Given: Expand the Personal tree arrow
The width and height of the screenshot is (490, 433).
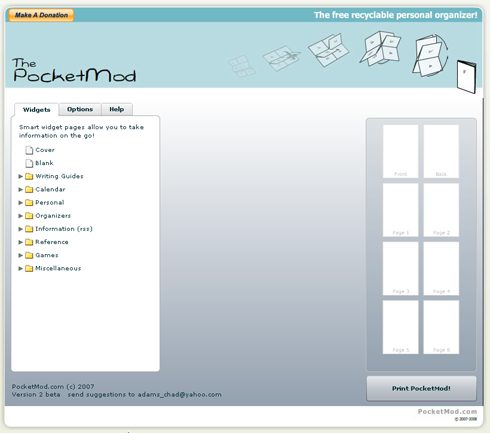Looking at the screenshot, I should coord(21,203).
